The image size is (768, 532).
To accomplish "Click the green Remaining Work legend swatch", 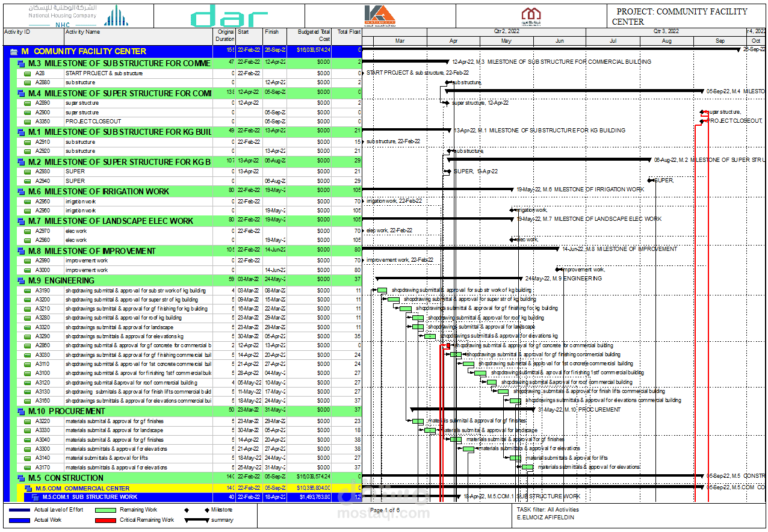I will pos(104,510).
